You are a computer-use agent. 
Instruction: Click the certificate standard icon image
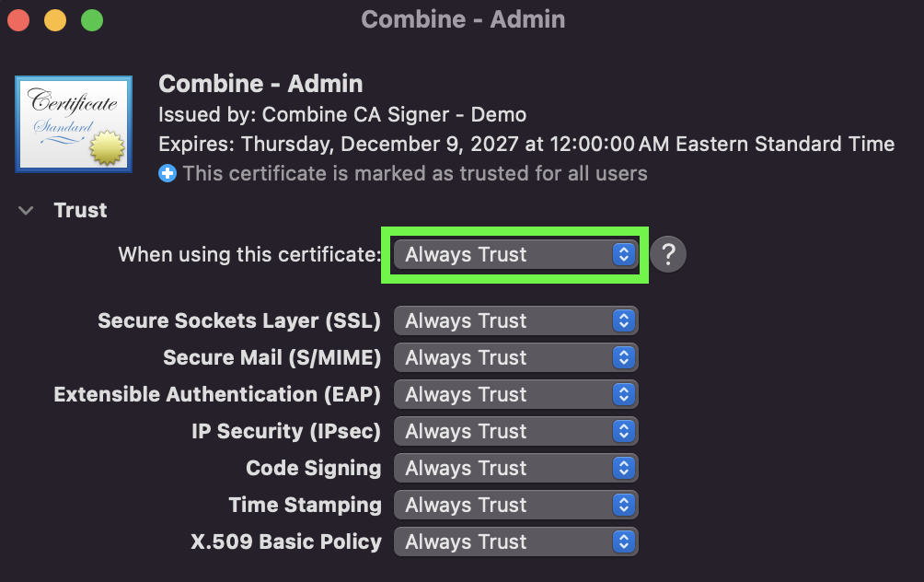[74, 124]
